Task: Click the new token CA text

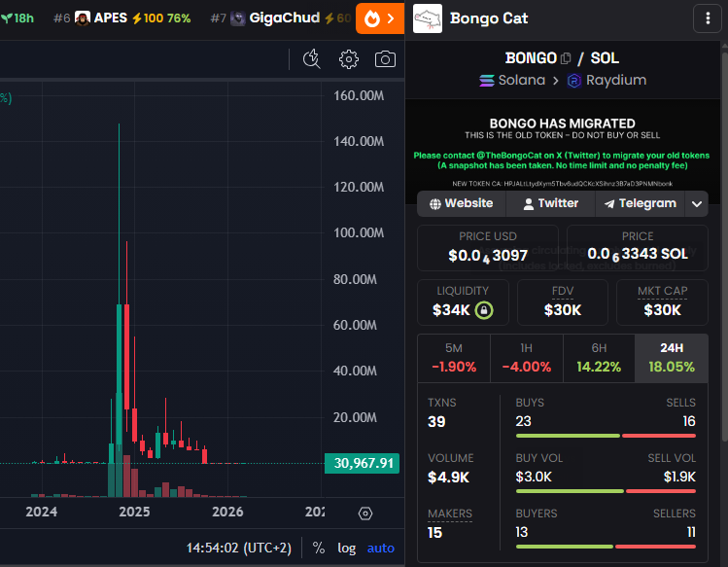Action: coord(562,184)
